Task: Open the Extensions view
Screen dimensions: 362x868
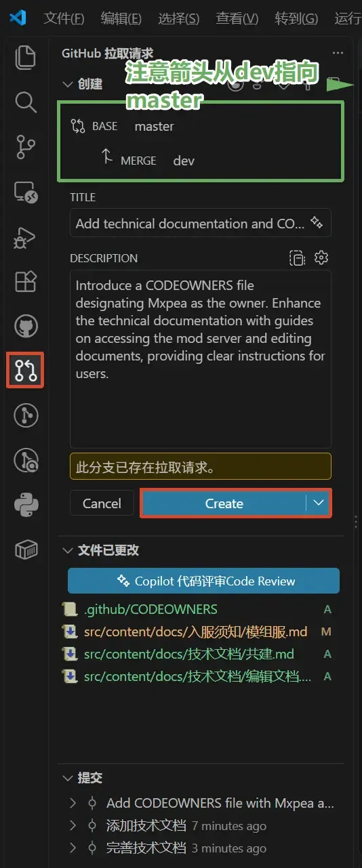Action: (x=26, y=281)
